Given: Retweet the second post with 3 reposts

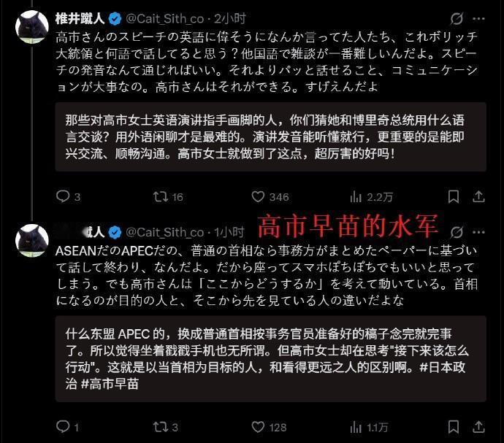Looking at the screenshot, I should (x=166, y=427).
